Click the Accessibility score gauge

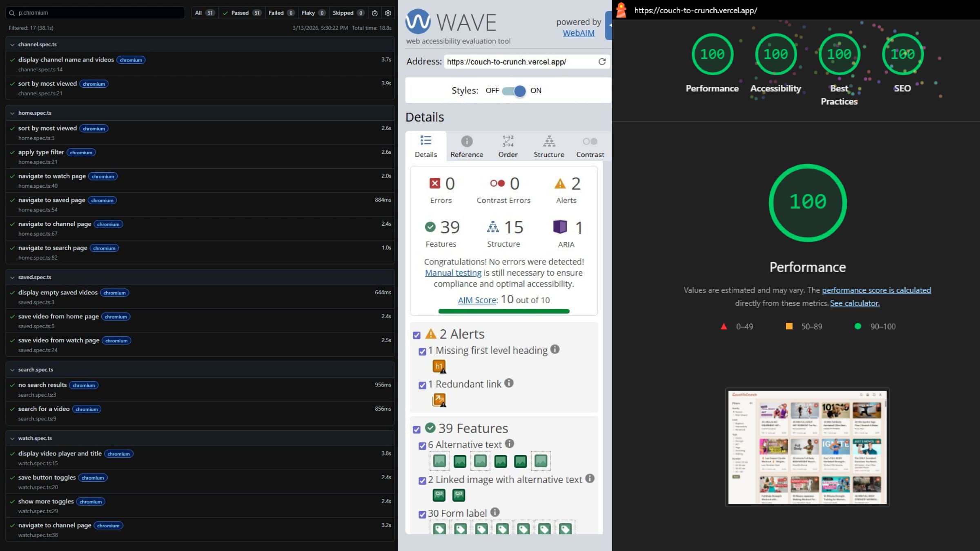coord(775,54)
